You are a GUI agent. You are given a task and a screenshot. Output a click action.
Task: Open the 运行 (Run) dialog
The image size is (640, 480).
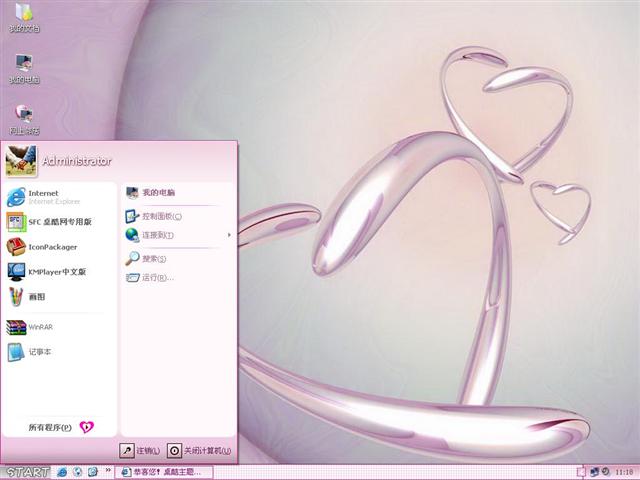point(157,278)
